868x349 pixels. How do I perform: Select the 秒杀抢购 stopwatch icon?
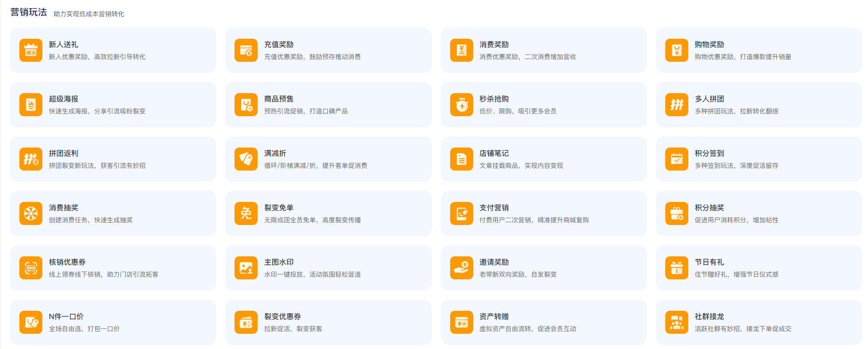tap(461, 105)
